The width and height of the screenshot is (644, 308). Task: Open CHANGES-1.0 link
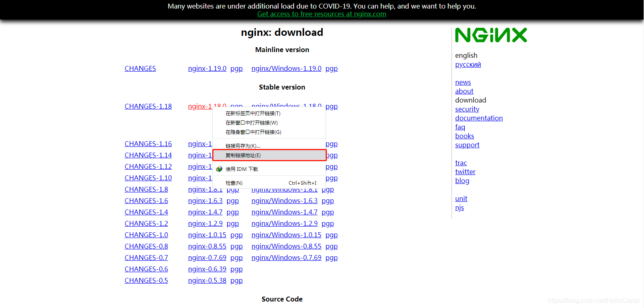[146, 235]
